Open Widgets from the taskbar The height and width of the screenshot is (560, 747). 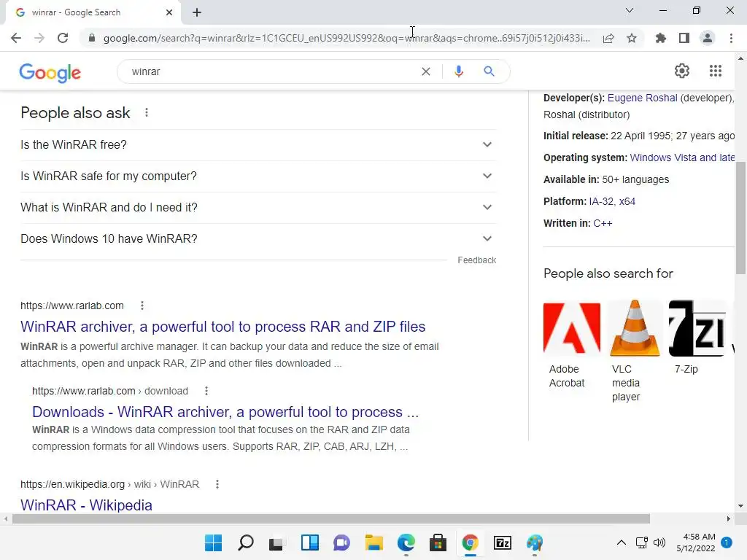click(x=309, y=542)
